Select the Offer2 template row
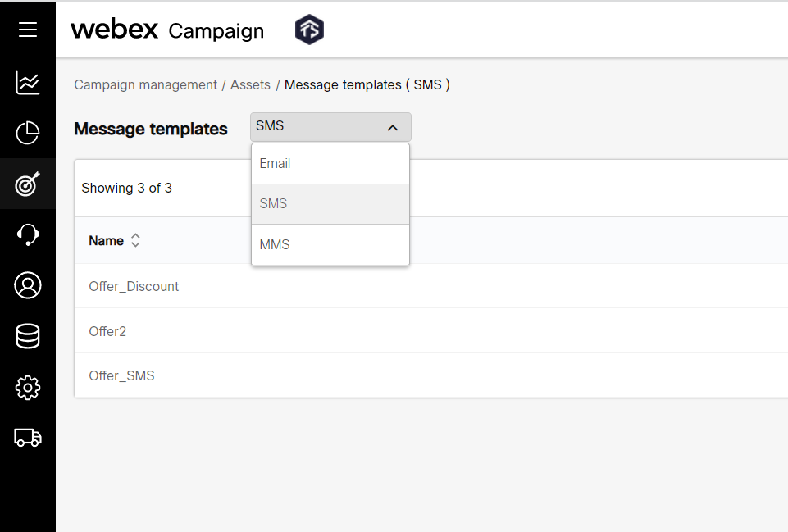 pyautogui.click(x=107, y=331)
